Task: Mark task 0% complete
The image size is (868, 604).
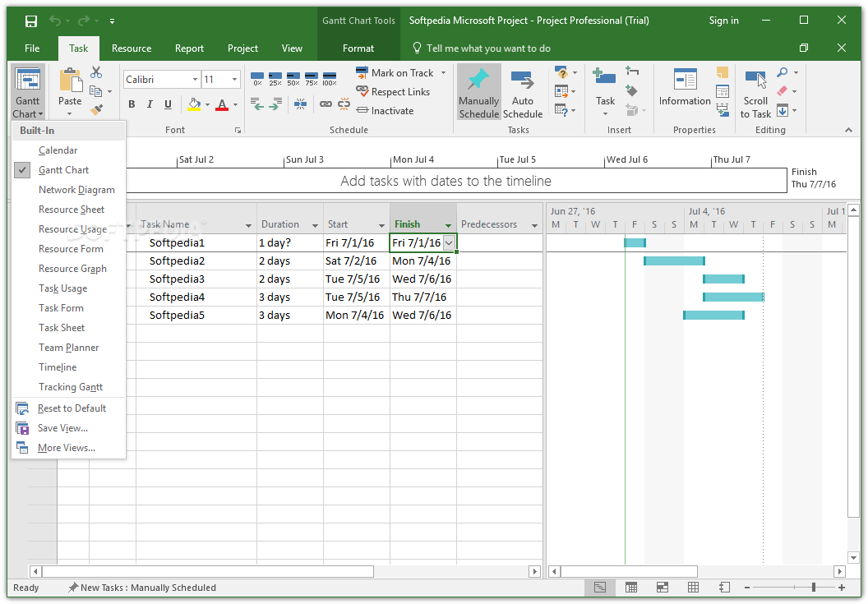Action: tap(257, 79)
